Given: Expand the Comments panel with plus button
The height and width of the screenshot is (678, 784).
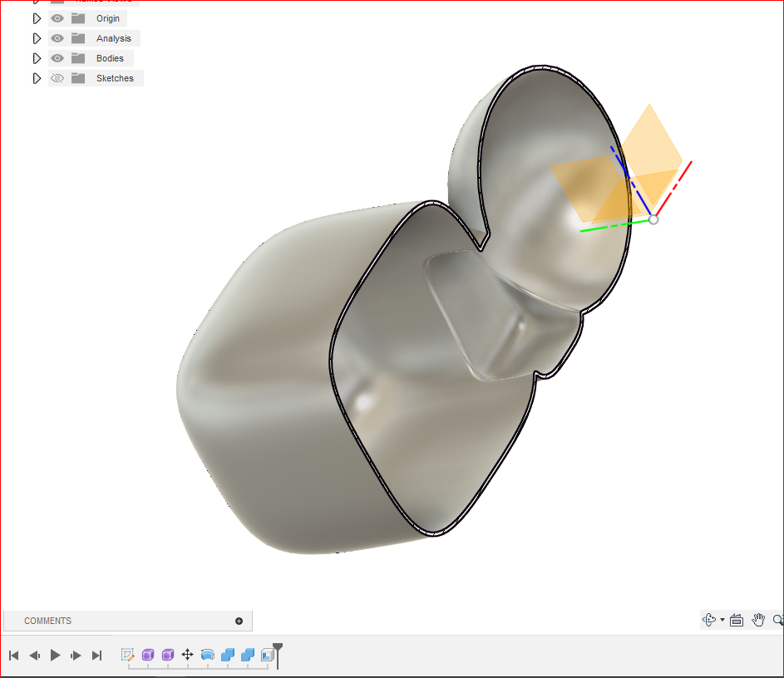Looking at the screenshot, I should (x=239, y=621).
